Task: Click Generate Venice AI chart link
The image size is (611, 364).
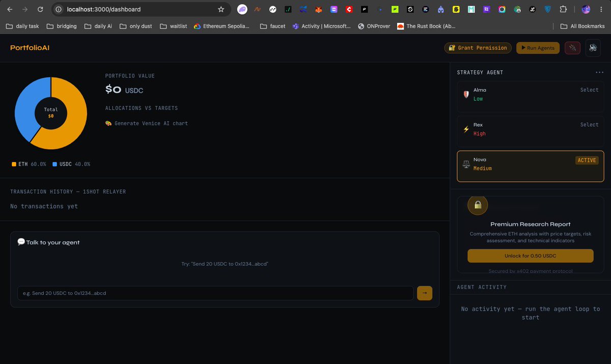Action: point(147,123)
